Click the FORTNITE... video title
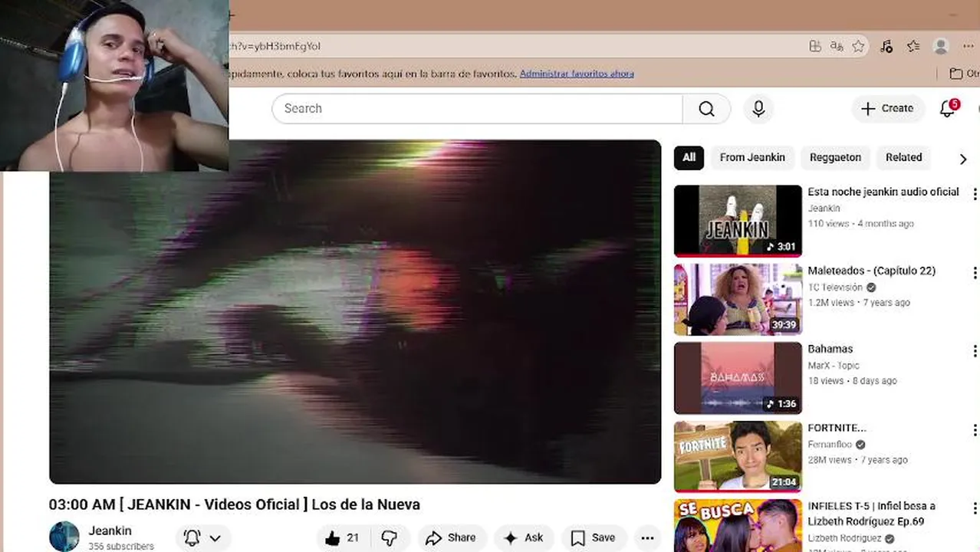 (x=837, y=428)
